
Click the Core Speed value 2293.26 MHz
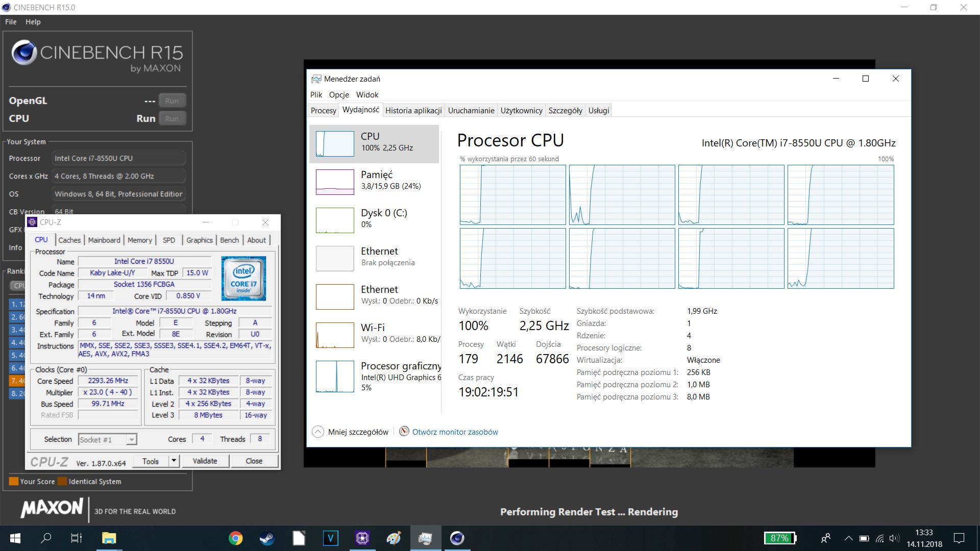pos(108,381)
